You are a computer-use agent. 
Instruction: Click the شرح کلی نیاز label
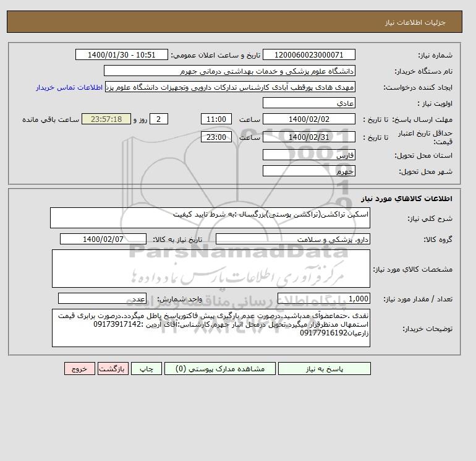(430, 218)
